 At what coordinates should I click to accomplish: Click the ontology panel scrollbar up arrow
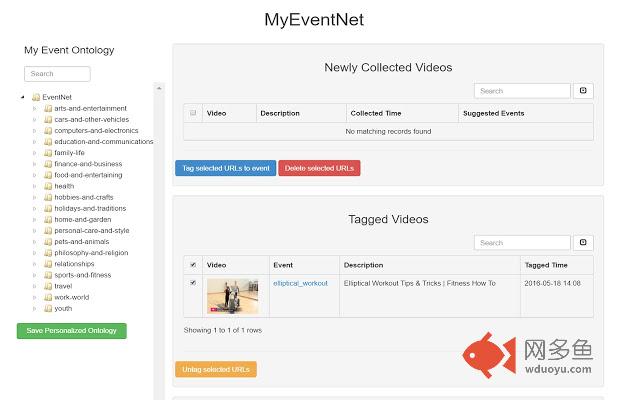pyautogui.click(x=159, y=88)
